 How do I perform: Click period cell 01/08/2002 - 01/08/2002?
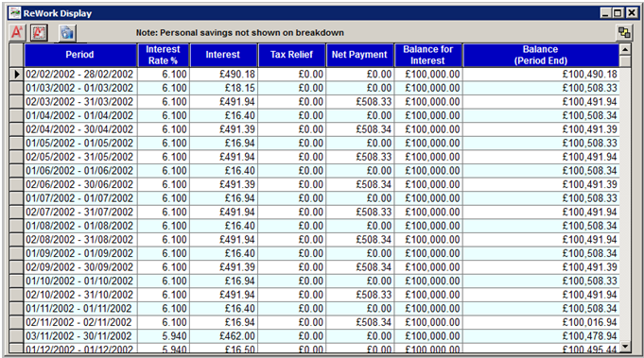point(80,226)
